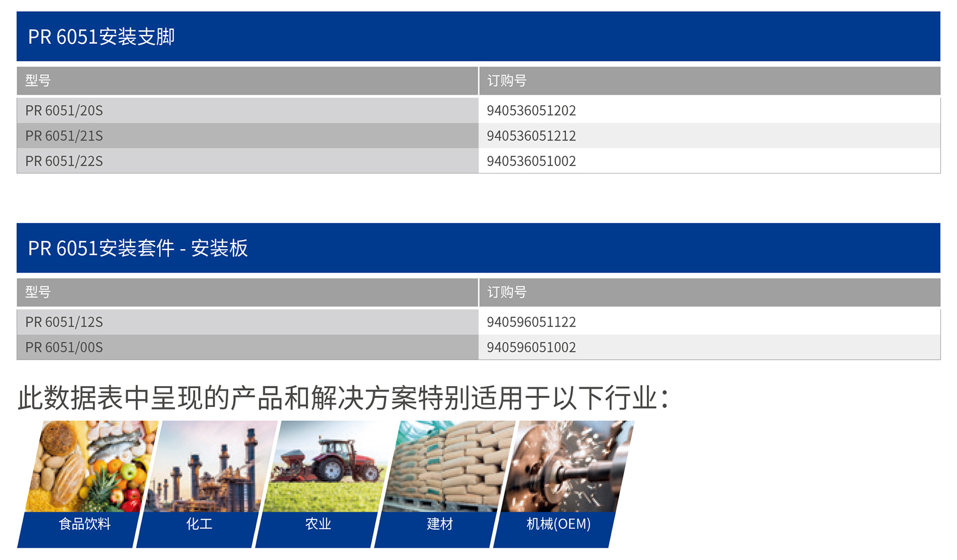The width and height of the screenshot is (957, 560).
Task: Select model PR 6051/21S cell
Action: [x=64, y=136]
